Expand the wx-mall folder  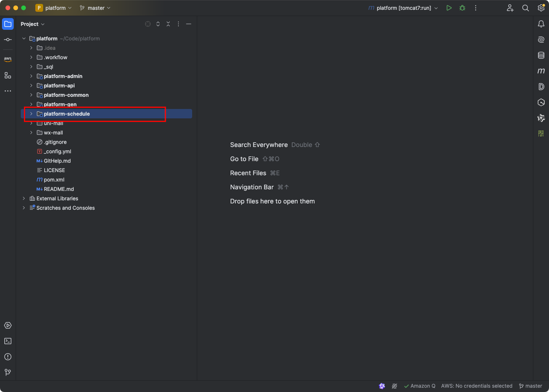coord(31,132)
